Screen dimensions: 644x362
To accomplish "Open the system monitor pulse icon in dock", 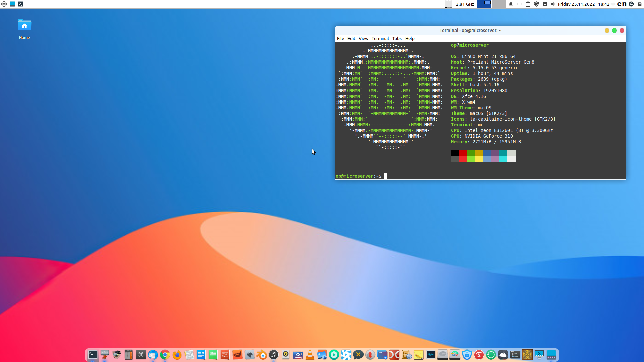I will coord(431,355).
